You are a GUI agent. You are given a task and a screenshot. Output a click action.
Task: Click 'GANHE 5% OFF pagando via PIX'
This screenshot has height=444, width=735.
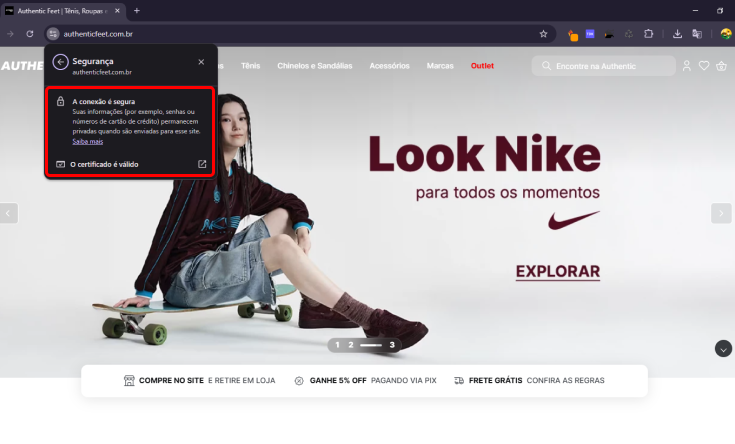(365, 381)
